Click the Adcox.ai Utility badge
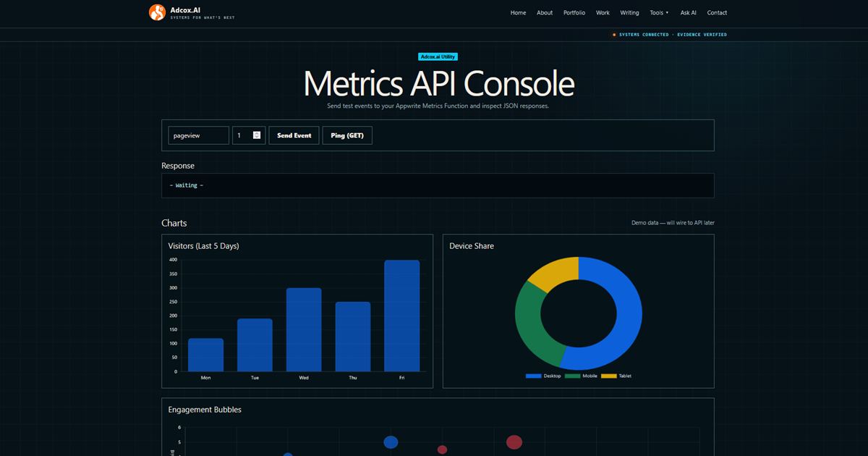 (x=438, y=56)
